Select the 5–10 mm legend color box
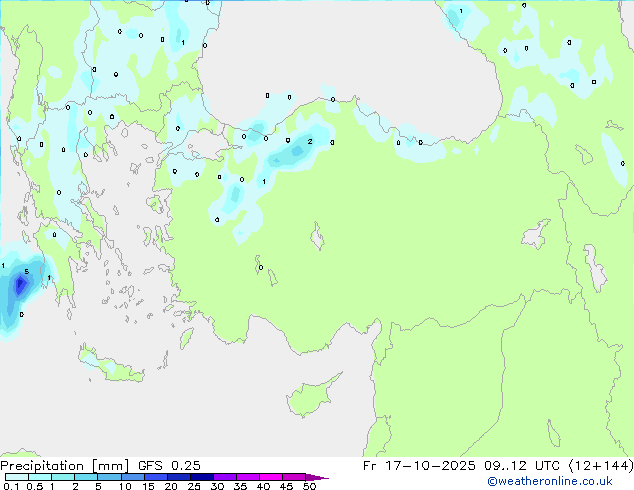 point(109,477)
